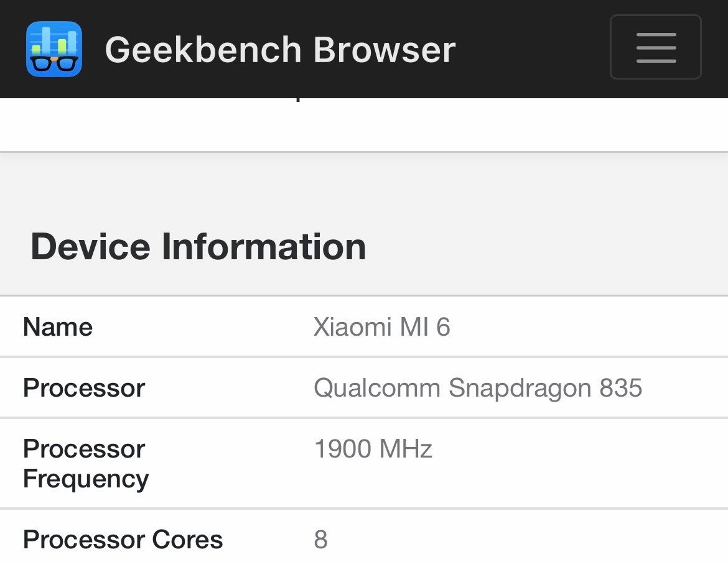728x562 pixels.
Task: Click blank space right of cores value 8
Action: (x=529, y=540)
